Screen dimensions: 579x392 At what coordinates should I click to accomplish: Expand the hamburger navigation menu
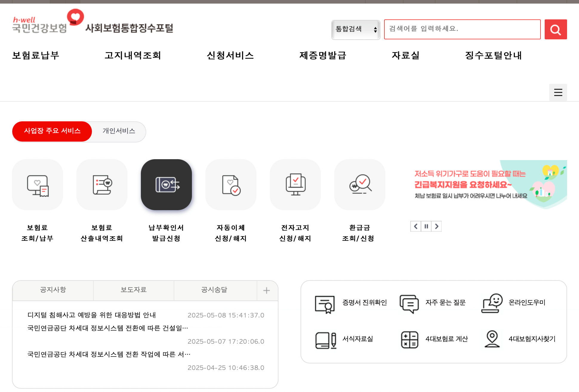tap(558, 92)
